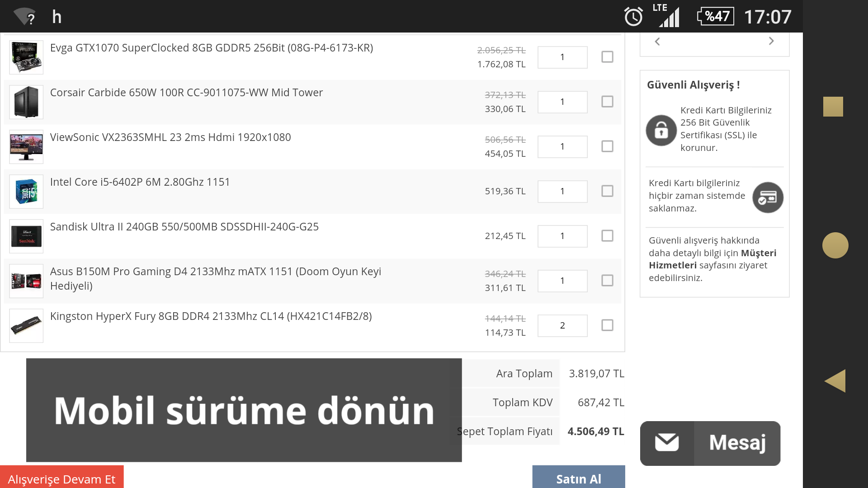
Task: Click the Mobil sürüme dönün banner
Action: pos(244,410)
